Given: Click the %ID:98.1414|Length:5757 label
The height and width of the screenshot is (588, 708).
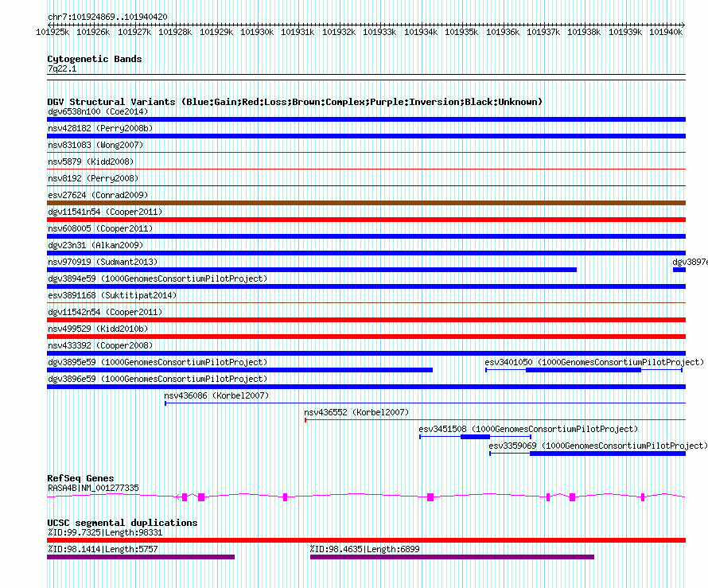Looking at the screenshot, I should 103,549.
